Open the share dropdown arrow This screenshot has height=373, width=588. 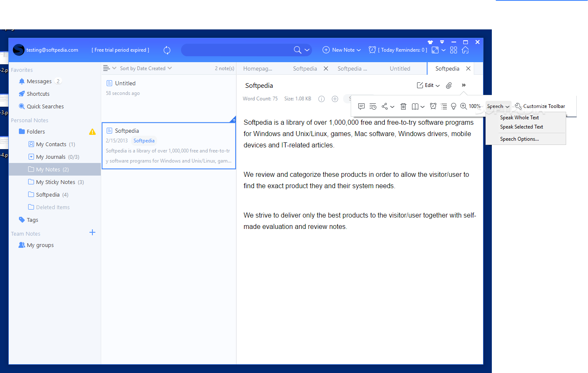click(x=392, y=107)
